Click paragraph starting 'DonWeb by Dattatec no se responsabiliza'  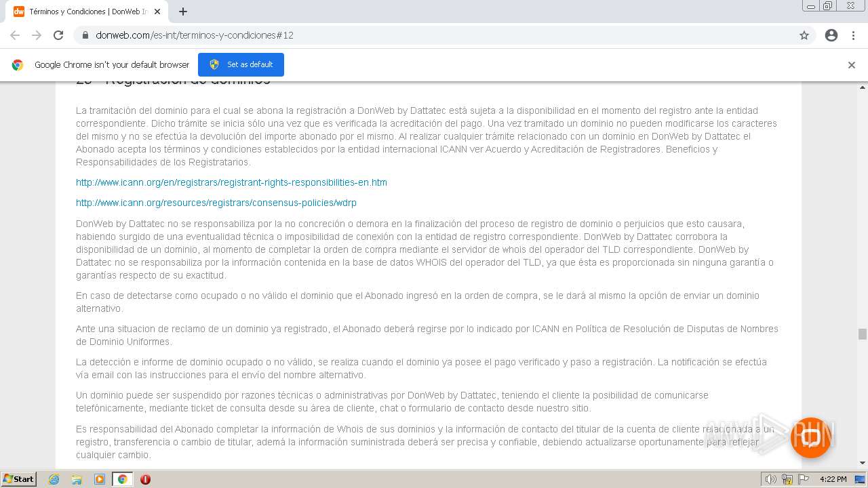click(x=425, y=249)
